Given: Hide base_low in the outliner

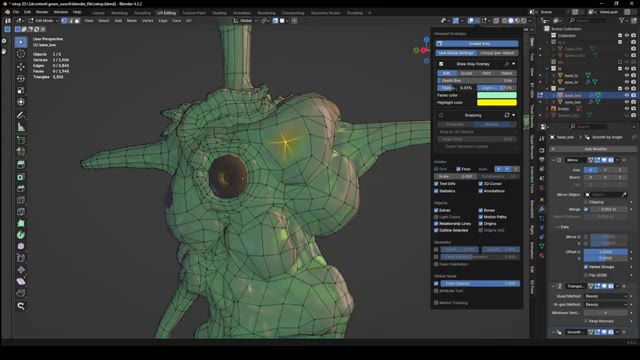Looking at the screenshot, I should pyautogui.click(x=627, y=95).
